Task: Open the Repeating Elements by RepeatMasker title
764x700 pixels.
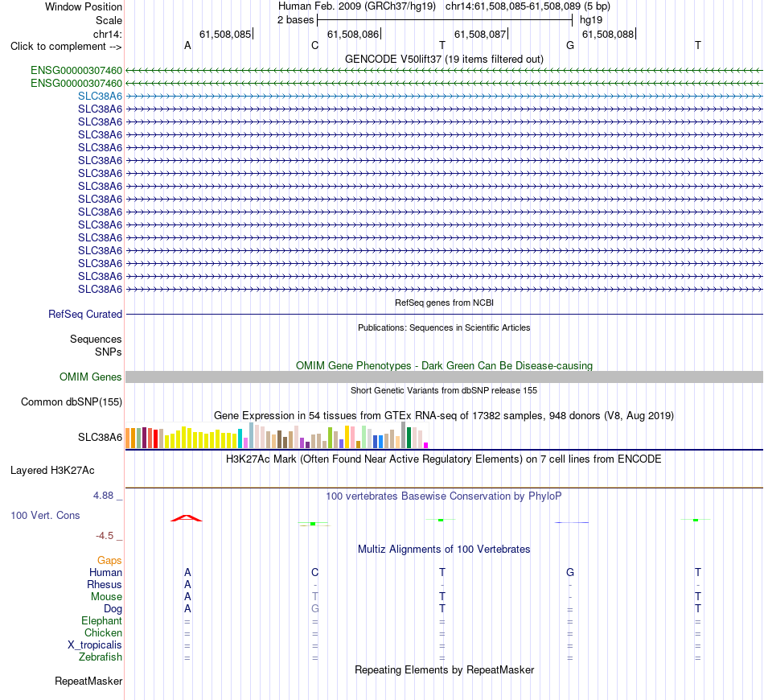Action: [x=444, y=669]
